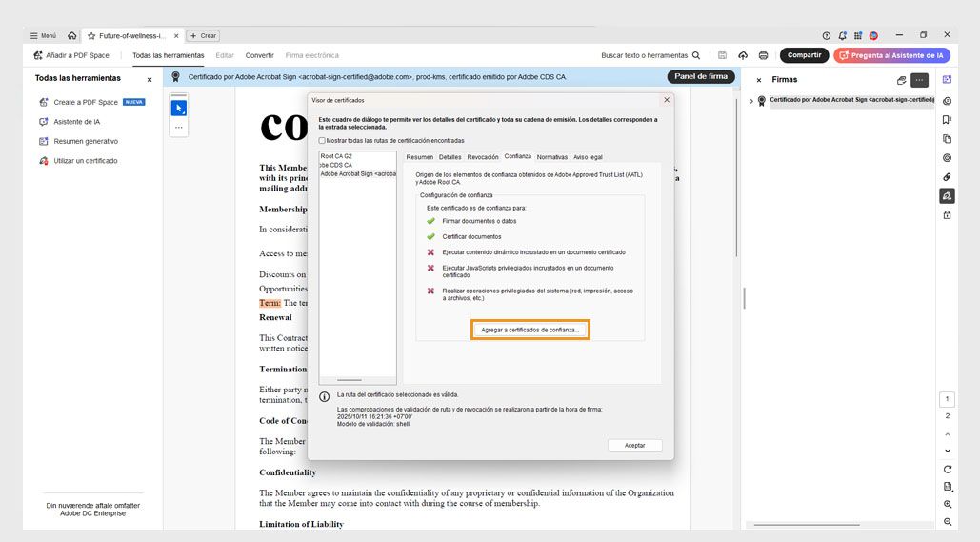
Task: Open the Convertir tab
Action: tap(259, 55)
